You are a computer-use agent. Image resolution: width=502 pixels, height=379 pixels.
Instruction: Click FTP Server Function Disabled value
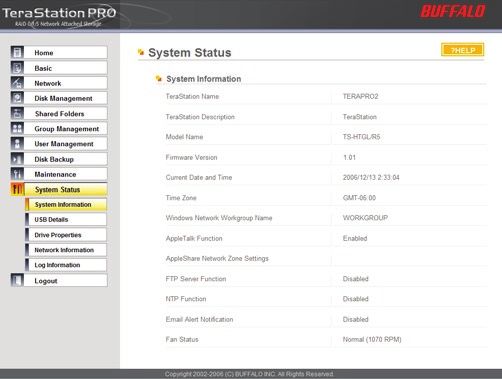pyautogui.click(x=355, y=279)
